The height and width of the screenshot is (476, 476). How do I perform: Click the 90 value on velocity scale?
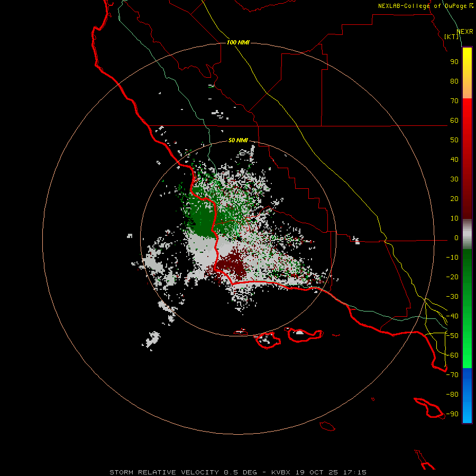(454, 62)
